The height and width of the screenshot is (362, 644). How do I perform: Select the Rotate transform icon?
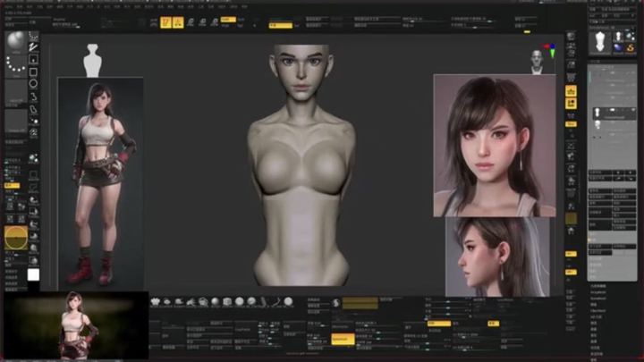tap(215, 22)
